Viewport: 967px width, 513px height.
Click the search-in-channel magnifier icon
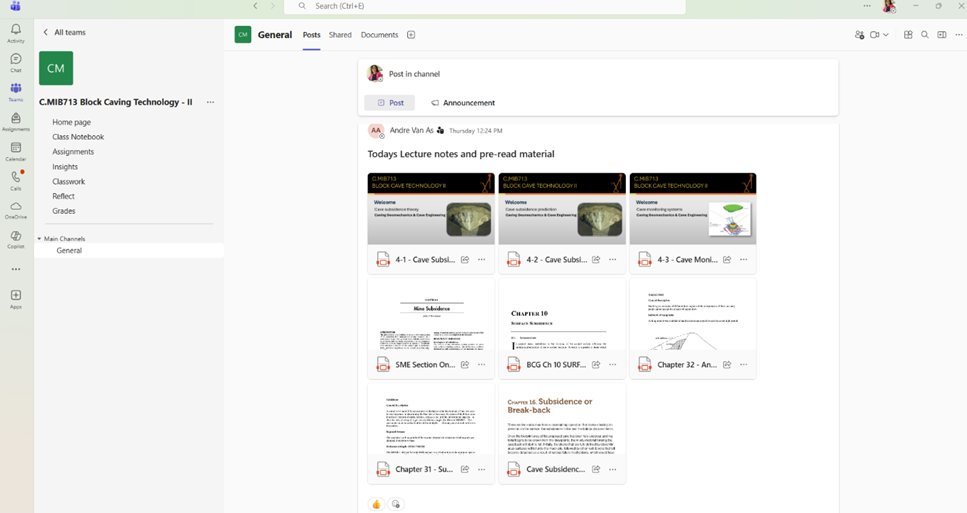point(925,35)
